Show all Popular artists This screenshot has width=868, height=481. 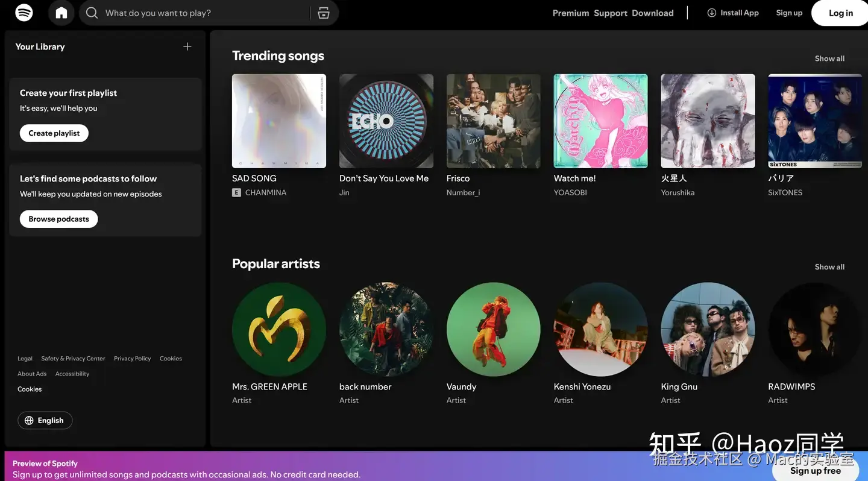click(x=829, y=267)
